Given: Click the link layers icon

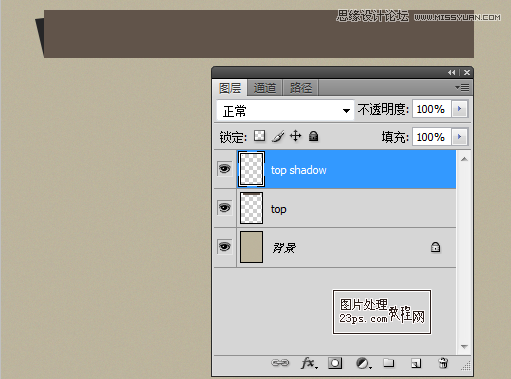Looking at the screenshot, I should 280,363.
